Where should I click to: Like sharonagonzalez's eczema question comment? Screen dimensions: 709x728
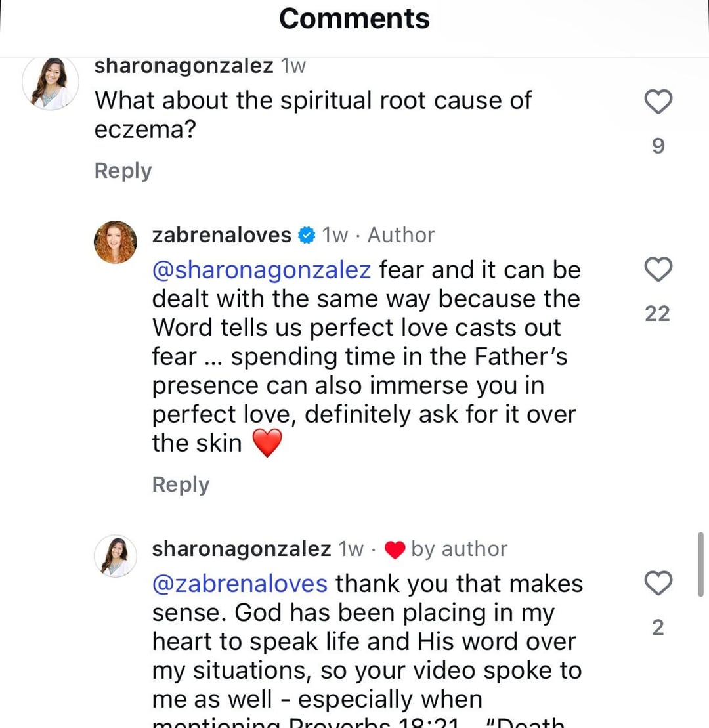[x=658, y=102]
